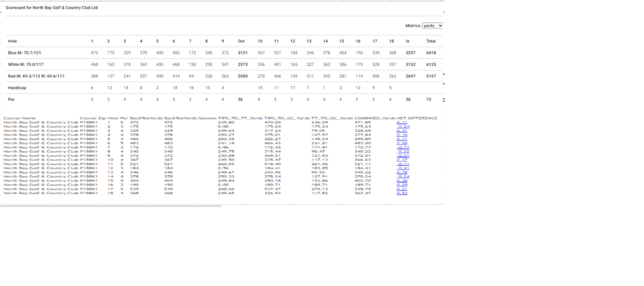Select hole 13 TT_TO_GC value 95.55
Screen dimensions: 644x286
(x=318, y=172)
